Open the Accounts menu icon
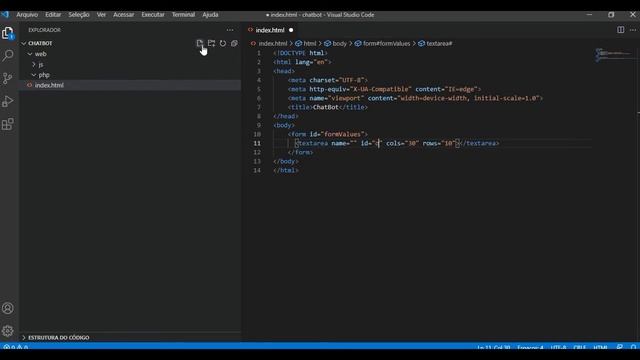Screen dimensions: 640x360 pos(8,308)
